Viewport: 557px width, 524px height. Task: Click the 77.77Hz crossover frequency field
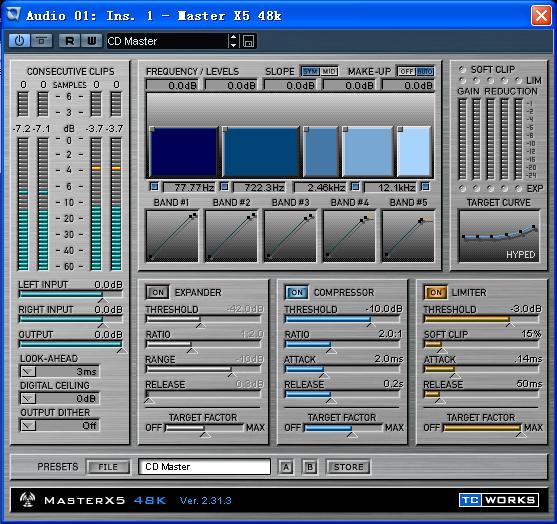point(189,187)
